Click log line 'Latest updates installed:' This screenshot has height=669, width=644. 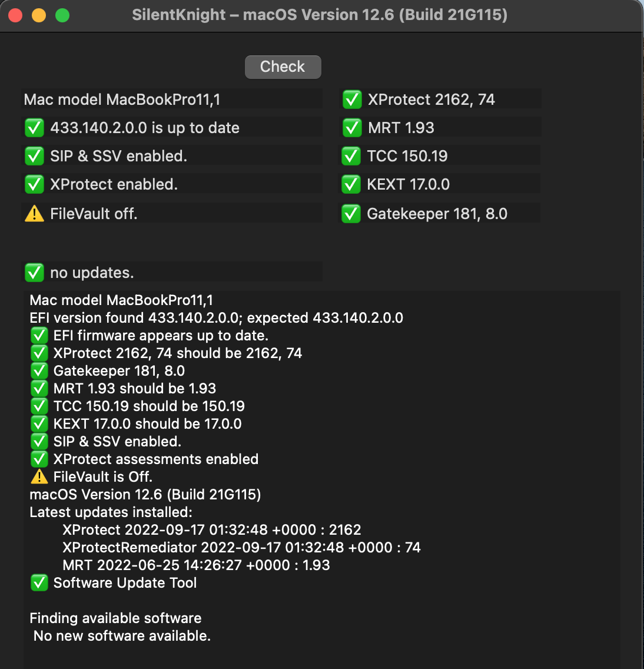coord(111,512)
